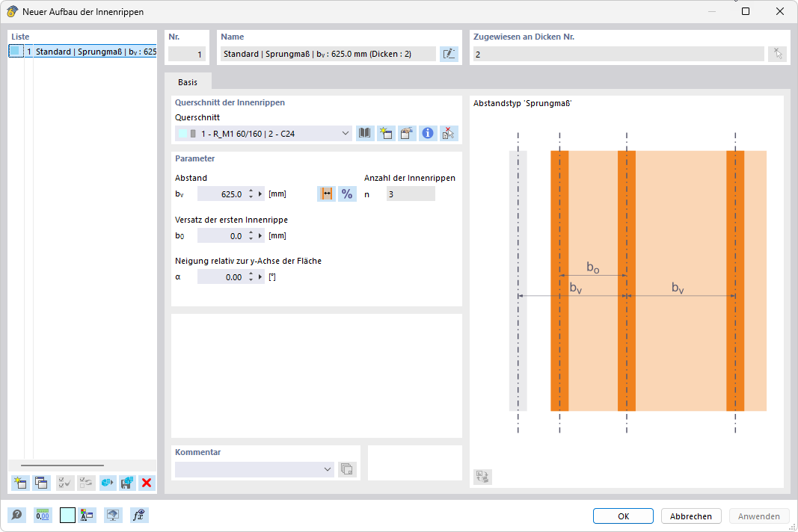Screen dimensions: 798x532
Task: Open units and decimals 0,00 icon
Action: pos(43,516)
